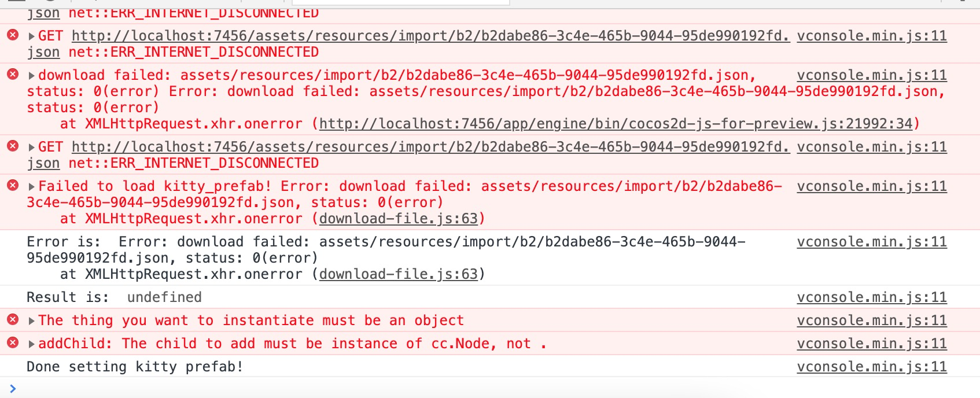This screenshot has height=398, width=980.
Task: Select the Done setting kitty prefab log line
Action: click(x=134, y=366)
